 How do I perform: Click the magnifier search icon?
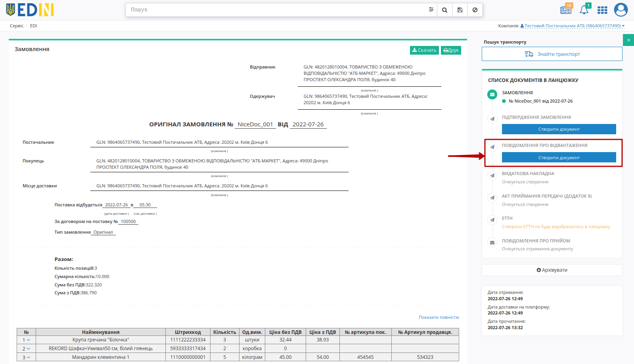pos(444,10)
